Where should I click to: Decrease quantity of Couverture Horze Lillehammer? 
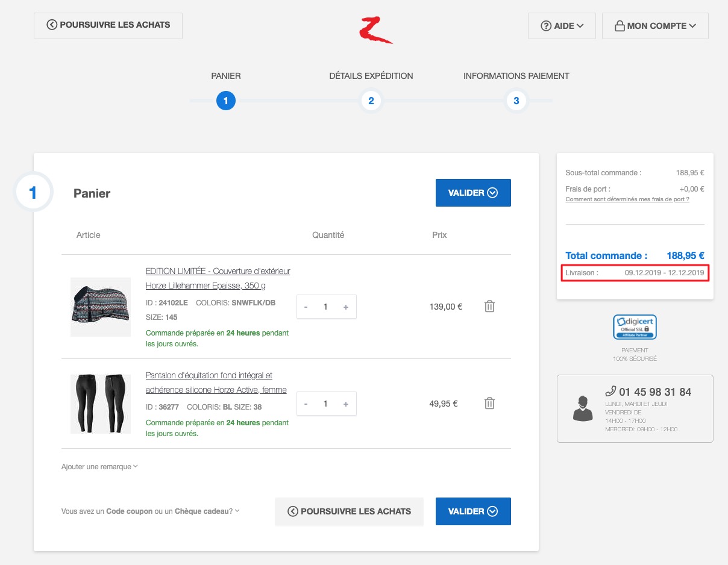point(306,307)
